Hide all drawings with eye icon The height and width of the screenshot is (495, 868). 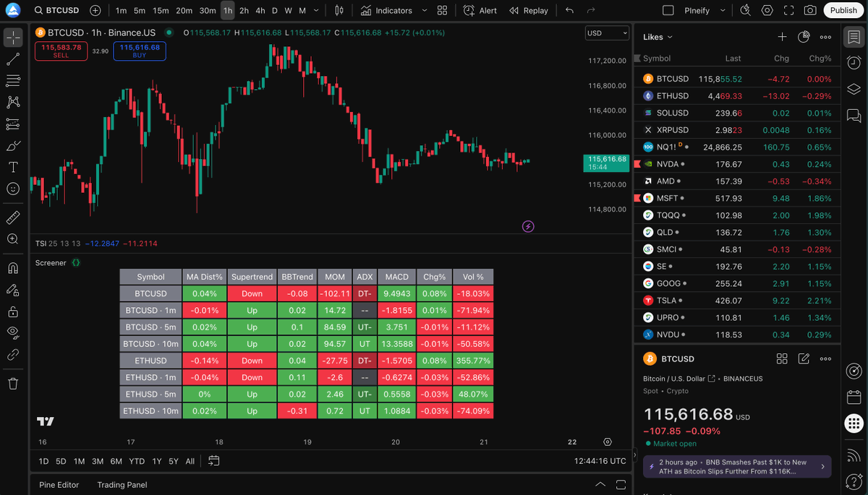(x=13, y=333)
